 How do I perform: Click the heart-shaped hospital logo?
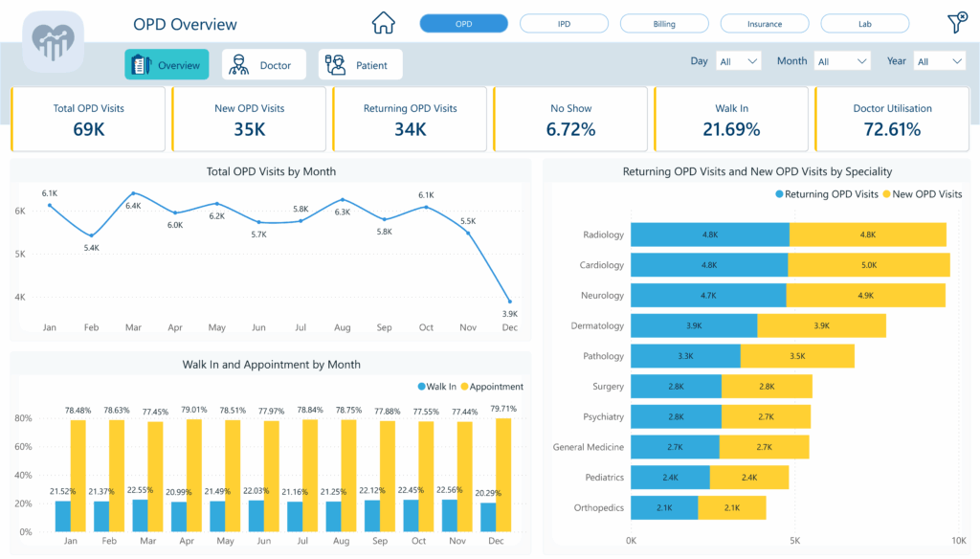[x=53, y=41]
